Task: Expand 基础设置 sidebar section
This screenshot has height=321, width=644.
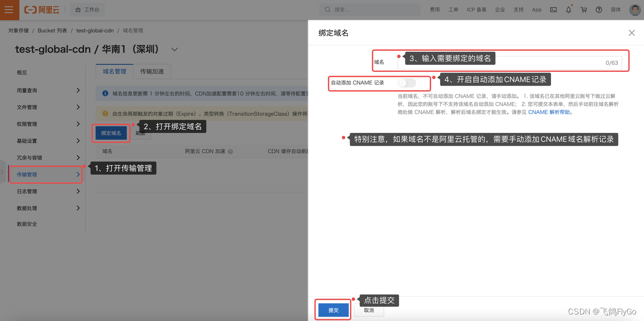Action: point(47,141)
